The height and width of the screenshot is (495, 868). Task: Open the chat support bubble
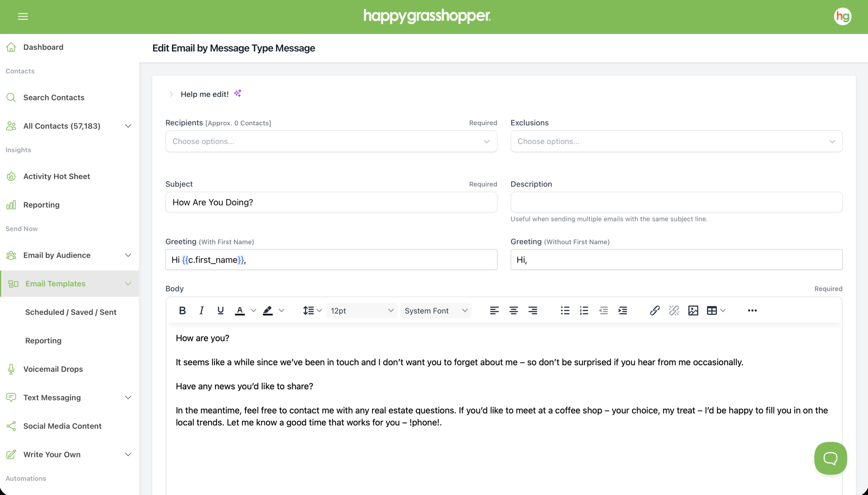tap(830, 458)
